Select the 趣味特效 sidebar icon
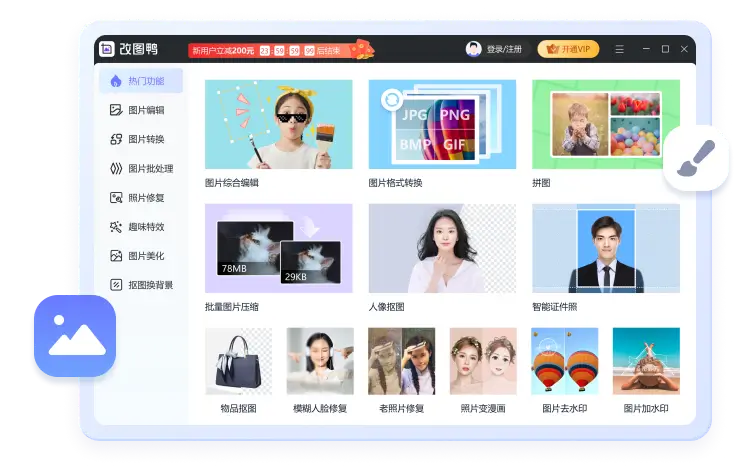This screenshot has width=756, height=469. coord(116,227)
